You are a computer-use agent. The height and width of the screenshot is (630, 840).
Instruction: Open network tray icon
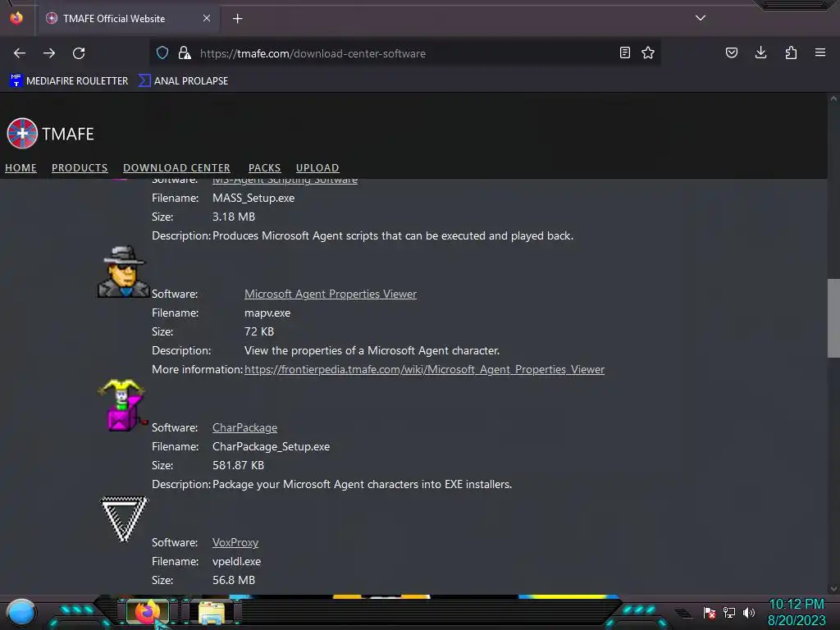point(729,612)
